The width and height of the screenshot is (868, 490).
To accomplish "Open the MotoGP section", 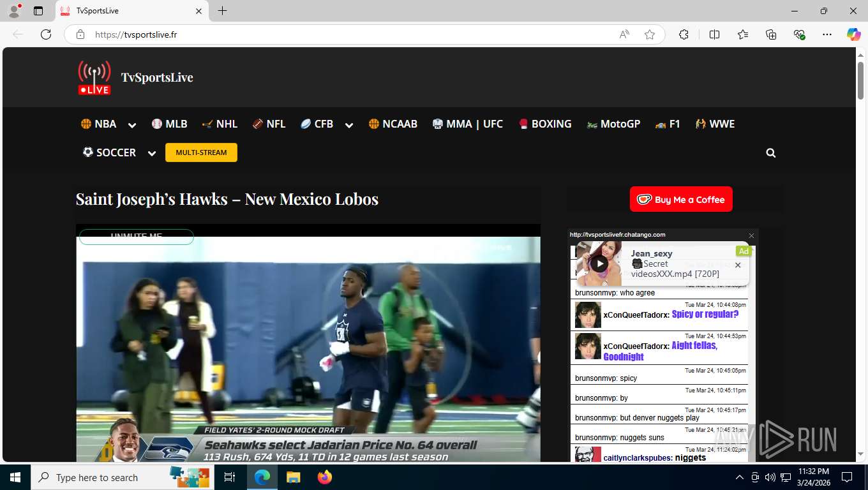I will coord(613,124).
